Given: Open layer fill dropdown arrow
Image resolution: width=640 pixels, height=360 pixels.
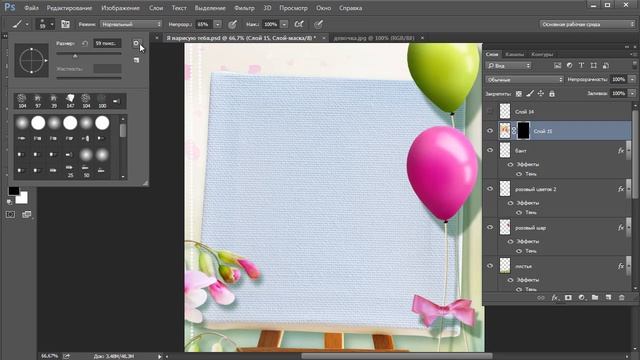Looking at the screenshot, I should tap(632, 93).
